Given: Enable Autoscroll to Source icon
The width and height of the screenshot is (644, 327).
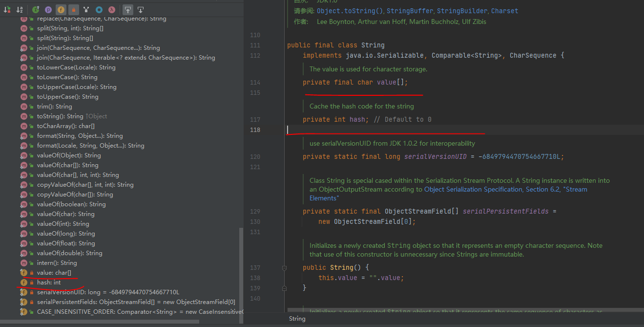Looking at the screenshot, I should tap(127, 9).
